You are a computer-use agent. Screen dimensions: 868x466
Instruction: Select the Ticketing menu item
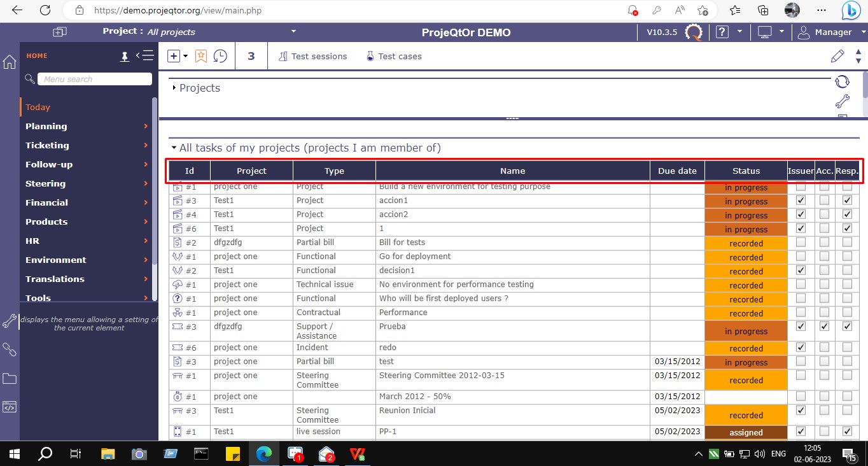click(47, 145)
